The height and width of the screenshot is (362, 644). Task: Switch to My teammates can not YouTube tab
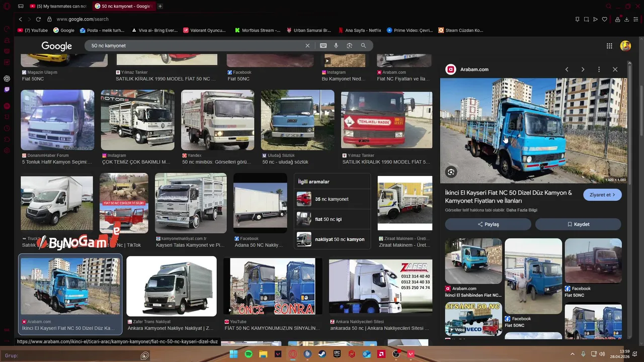click(x=58, y=6)
